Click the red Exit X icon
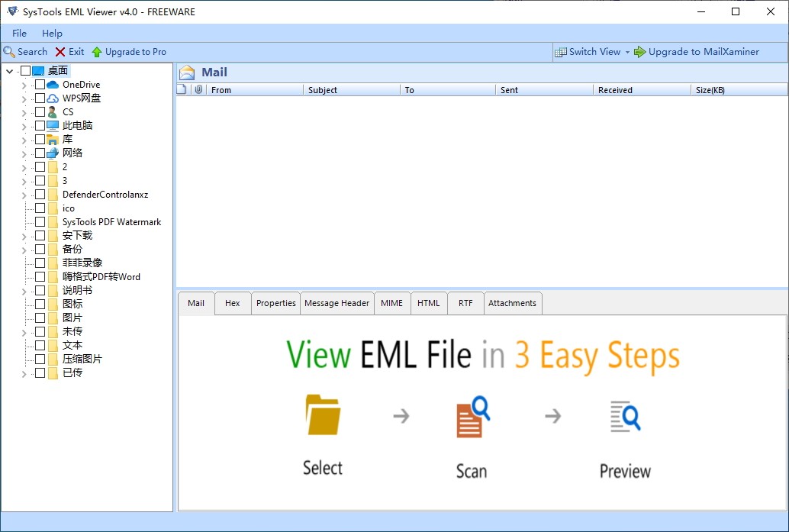The height and width of the screenshot is (532, 789). click(x=60, y=52)
